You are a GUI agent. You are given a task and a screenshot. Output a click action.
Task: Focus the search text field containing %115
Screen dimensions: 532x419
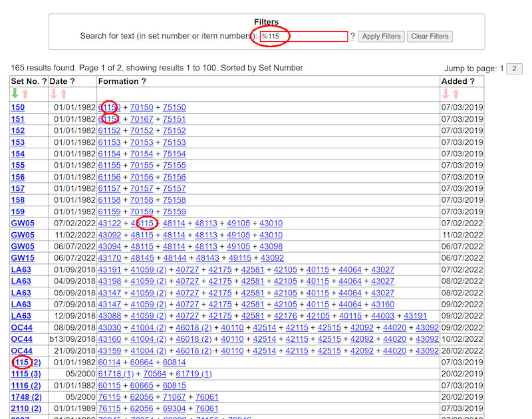303,37
